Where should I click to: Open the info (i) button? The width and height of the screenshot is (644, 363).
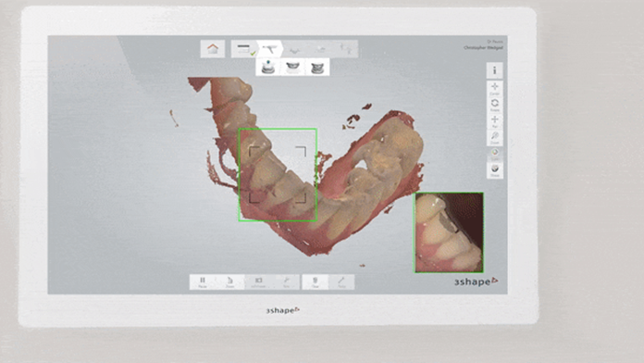click(494, 70)
